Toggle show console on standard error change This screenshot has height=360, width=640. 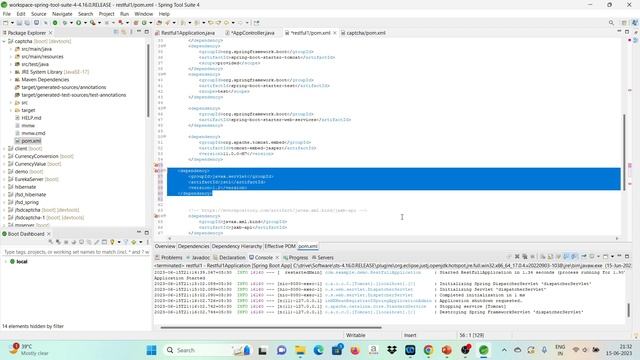[574, 256]
